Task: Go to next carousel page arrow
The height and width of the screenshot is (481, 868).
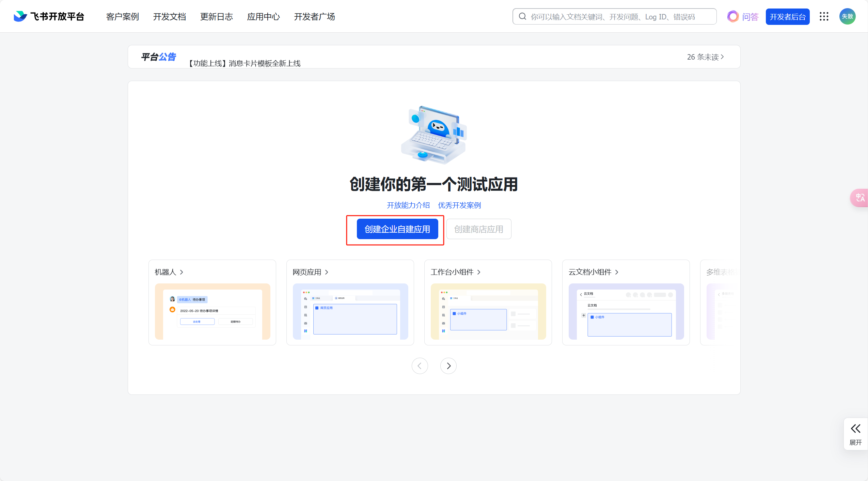Action: pyautogui.click(x=448, y=366)
